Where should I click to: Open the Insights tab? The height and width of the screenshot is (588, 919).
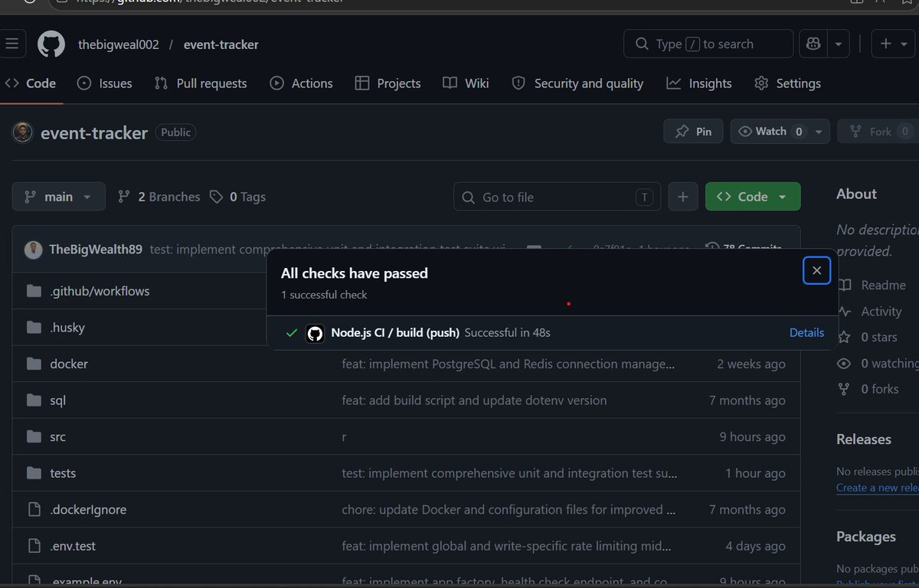(699, 83)
